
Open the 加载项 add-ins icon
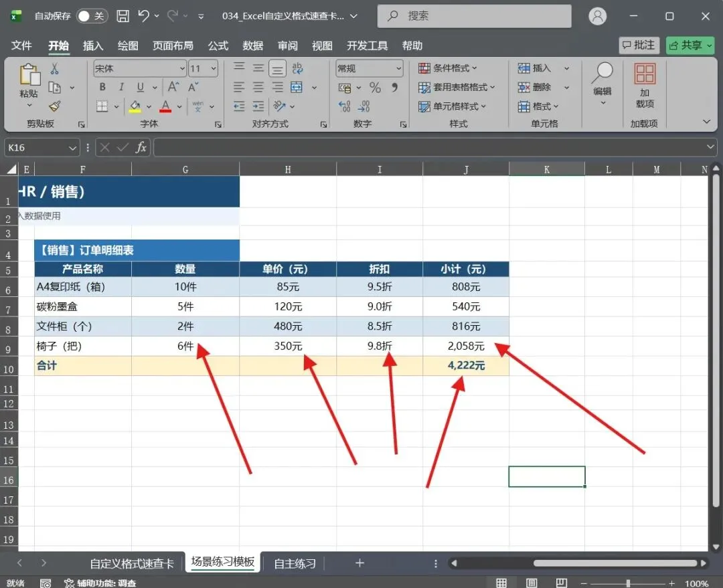pos(645,85)
